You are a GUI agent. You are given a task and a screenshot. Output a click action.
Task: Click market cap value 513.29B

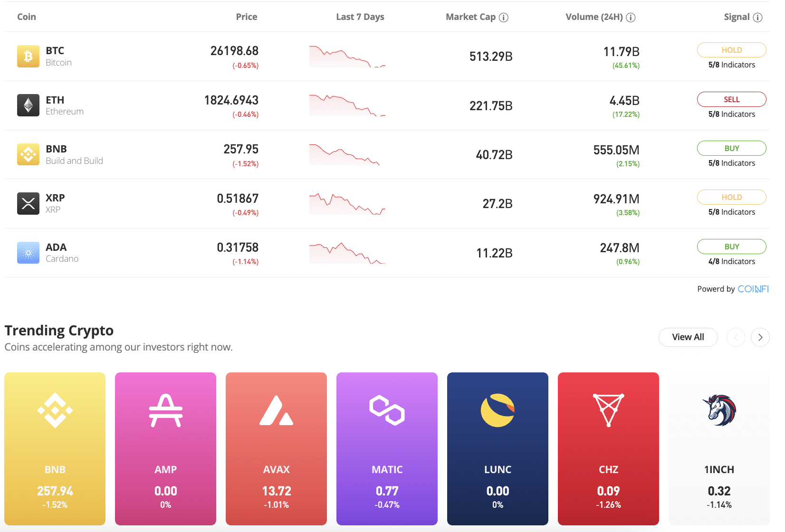click(491, 57)
